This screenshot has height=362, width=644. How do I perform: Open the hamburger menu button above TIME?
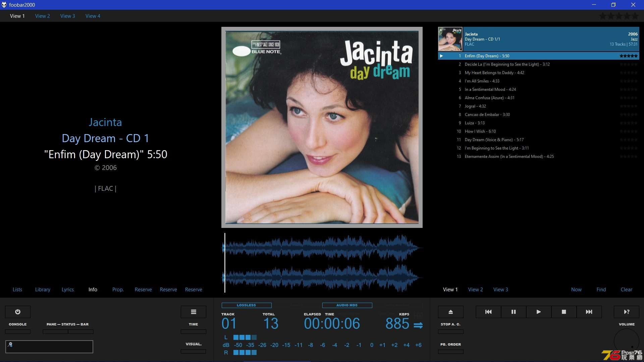pyautogui.click(x=194, y=312)
